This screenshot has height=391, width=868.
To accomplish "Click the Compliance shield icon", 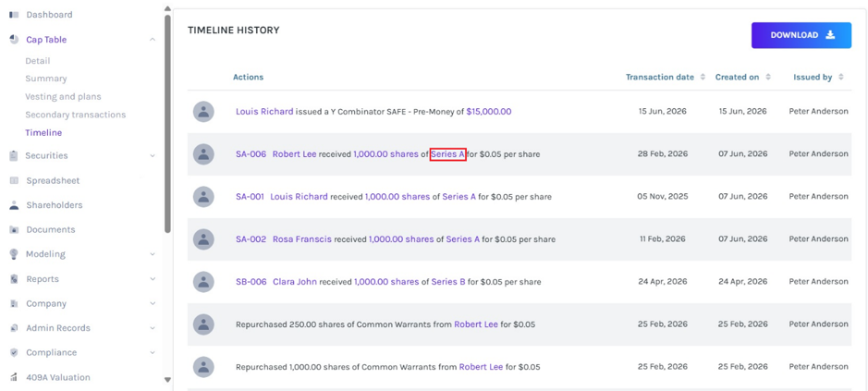I will pyautogui.click(x=15, y=352).
